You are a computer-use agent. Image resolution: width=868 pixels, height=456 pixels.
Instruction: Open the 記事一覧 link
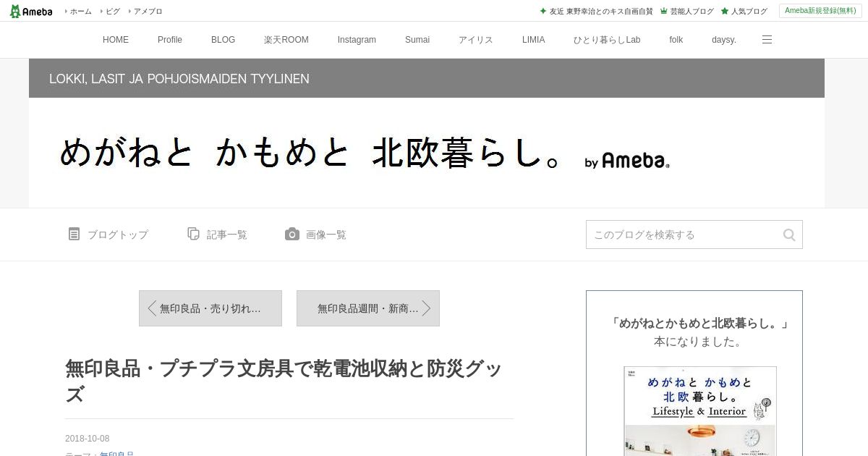[x=227, y=235]
